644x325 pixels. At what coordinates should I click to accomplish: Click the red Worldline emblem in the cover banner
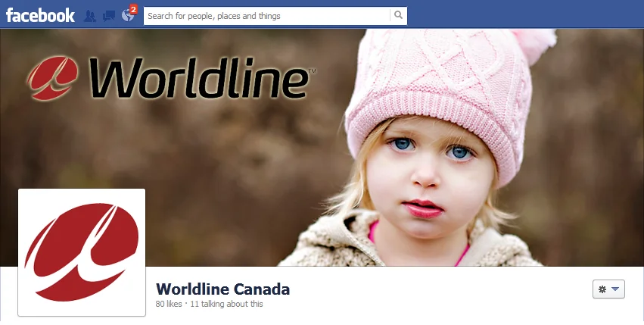52,78
